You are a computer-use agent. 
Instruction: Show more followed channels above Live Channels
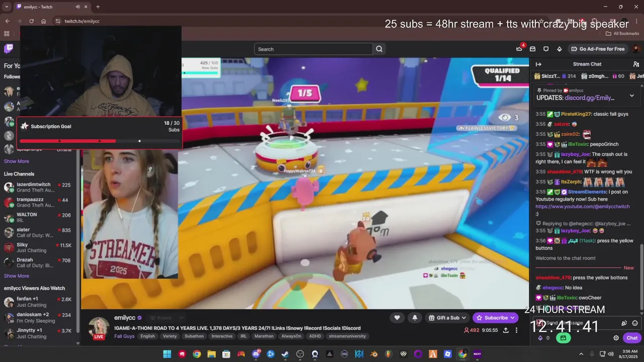click(16, 161)
